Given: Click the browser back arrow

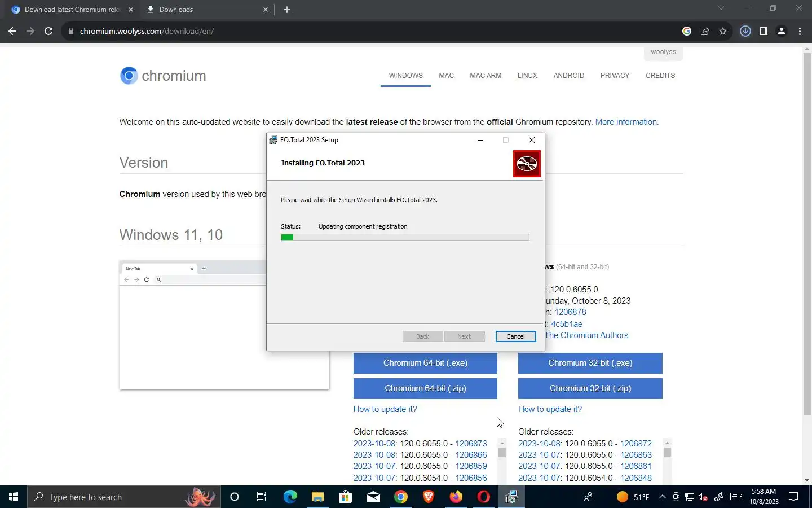Looking at the screenshot, I should pos(12,31).
